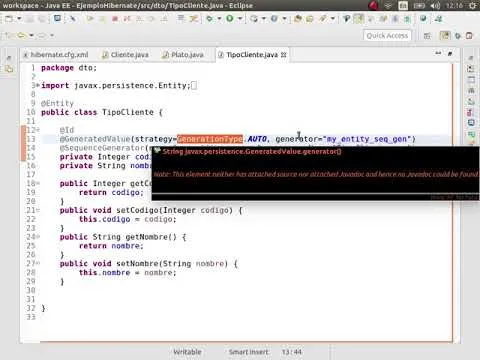The width and height of the screenshot is (480, 360).
Task: Click the GenerationType highlighted text
Action: tap(210, 139)
